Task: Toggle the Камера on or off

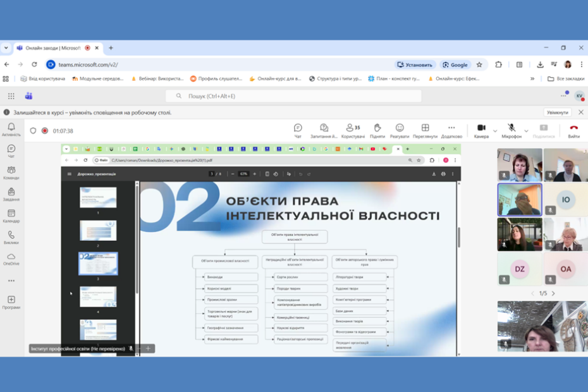Action: pyautogui.click(x=481, y=130)
